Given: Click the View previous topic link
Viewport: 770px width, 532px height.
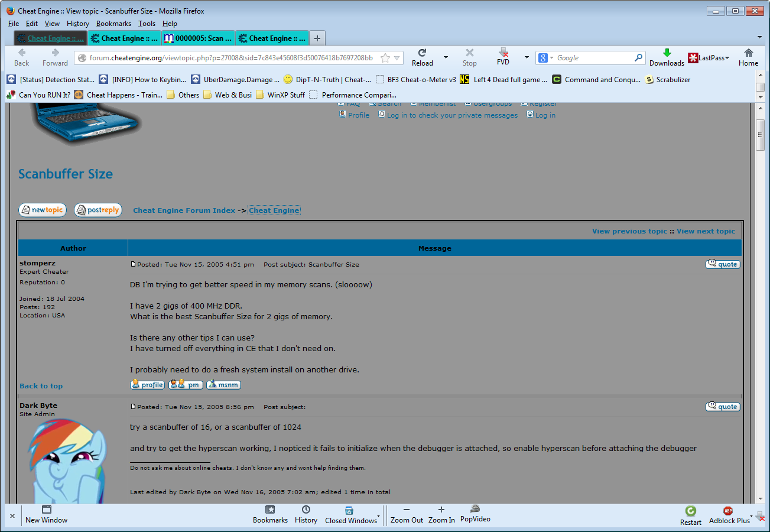Looking at the screenshot, I should 629,231.
